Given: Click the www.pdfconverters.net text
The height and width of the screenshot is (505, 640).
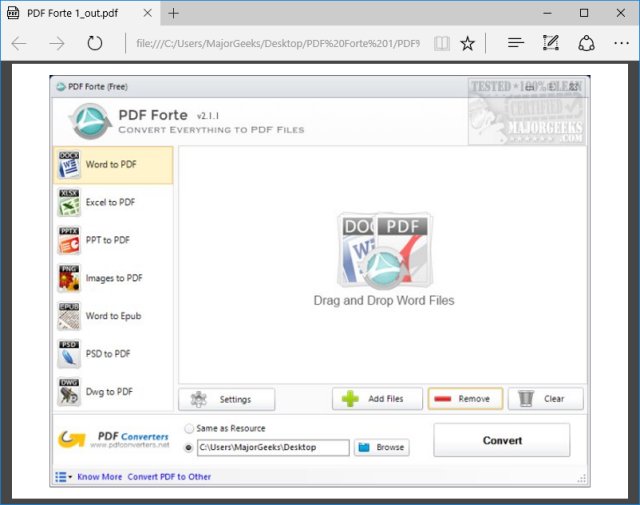Looking at the screenshot, I should pos(130,445).
